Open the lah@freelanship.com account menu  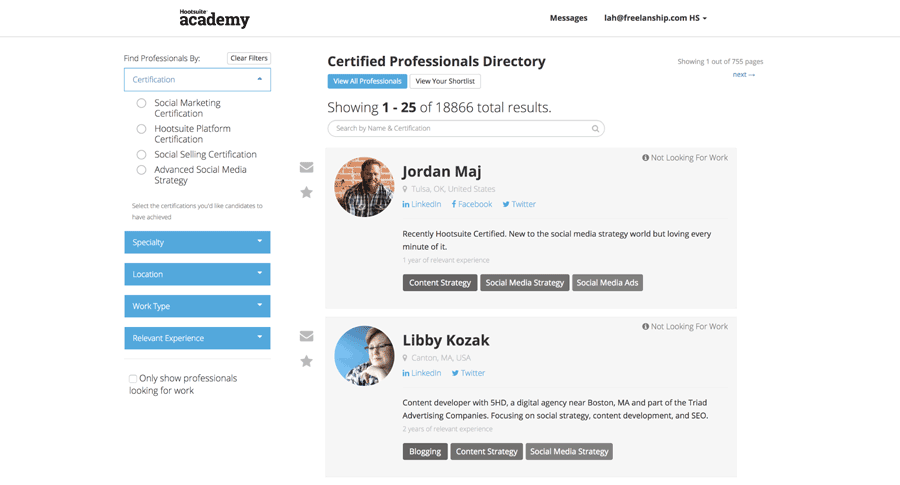[x=655, y=18]
